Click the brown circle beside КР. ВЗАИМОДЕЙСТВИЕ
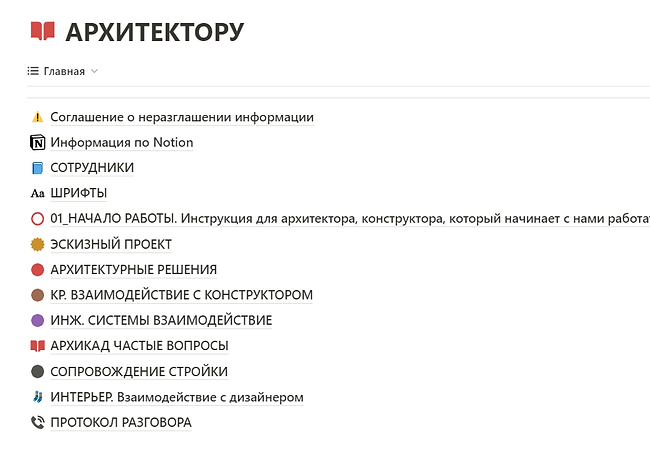This screenshot has height=452, width=650. pyautogui.click(x=38, y=295)
